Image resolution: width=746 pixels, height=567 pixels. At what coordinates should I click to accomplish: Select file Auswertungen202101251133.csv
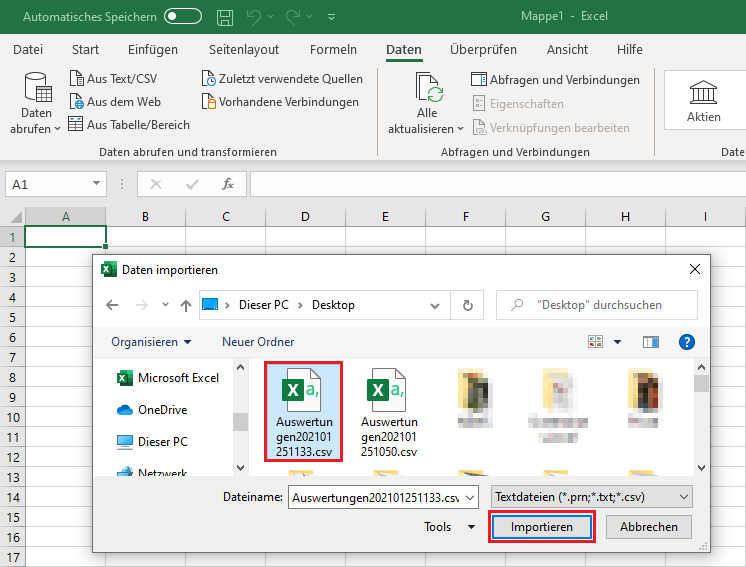click(304, 412)
